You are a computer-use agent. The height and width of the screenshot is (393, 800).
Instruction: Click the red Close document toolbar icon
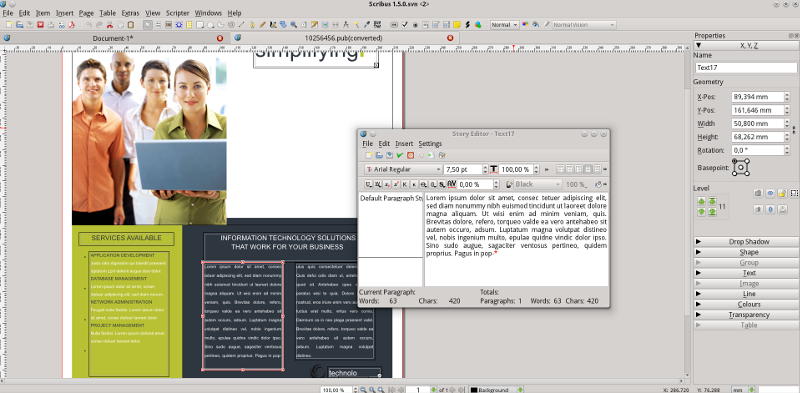pos(40,24)
